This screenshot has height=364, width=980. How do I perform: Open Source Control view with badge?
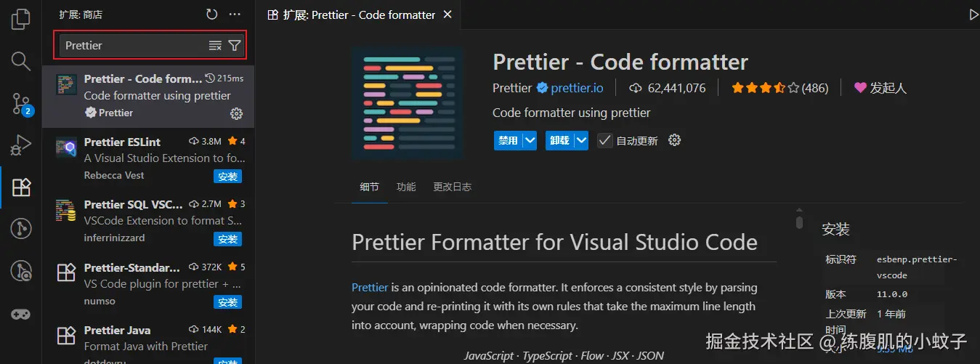tap(21, 104)
